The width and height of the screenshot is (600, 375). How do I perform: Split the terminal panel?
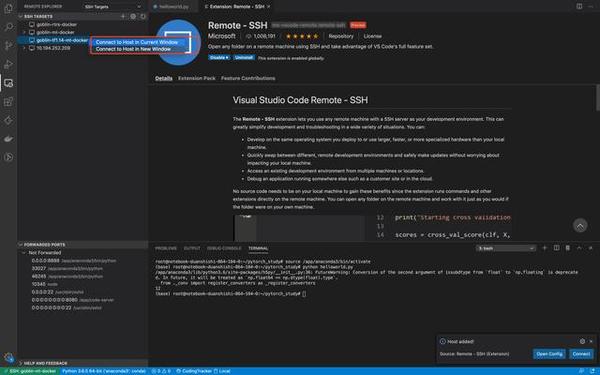point(556,248)
